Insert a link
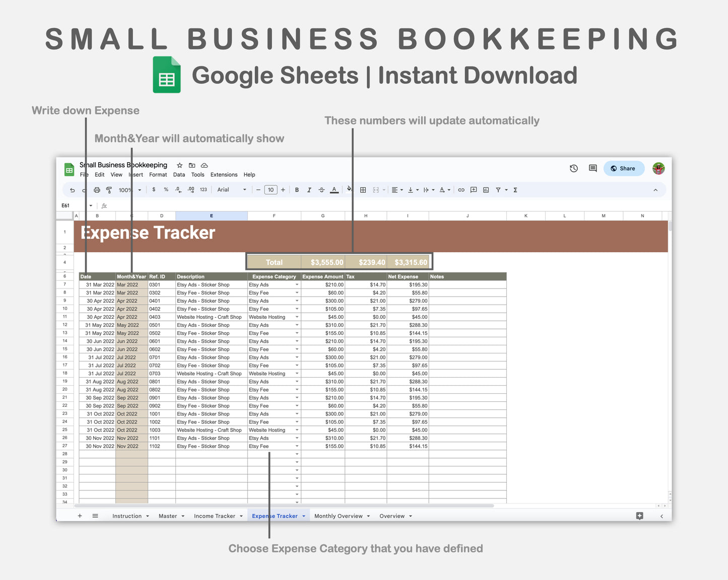This screenshot has width=728, height=580. (x=461, y=190)
